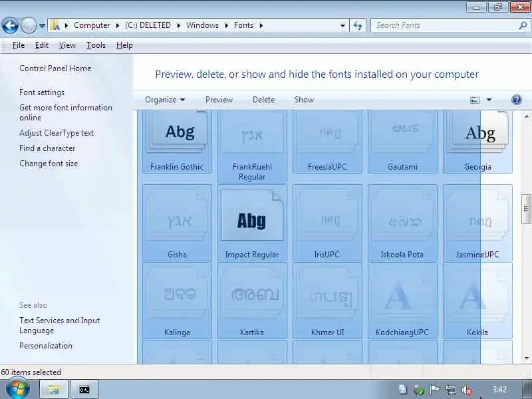Go back with the blue Back arrow

tap(10, 25)
